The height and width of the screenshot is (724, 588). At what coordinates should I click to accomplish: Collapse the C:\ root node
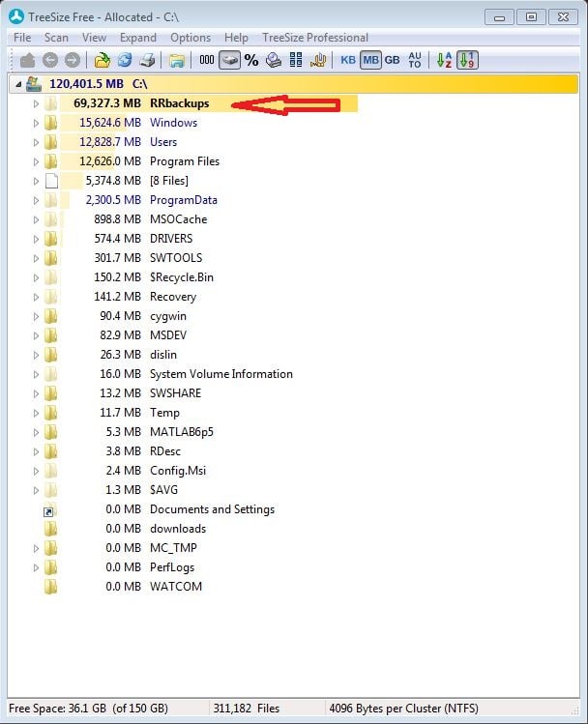[18, 84]
